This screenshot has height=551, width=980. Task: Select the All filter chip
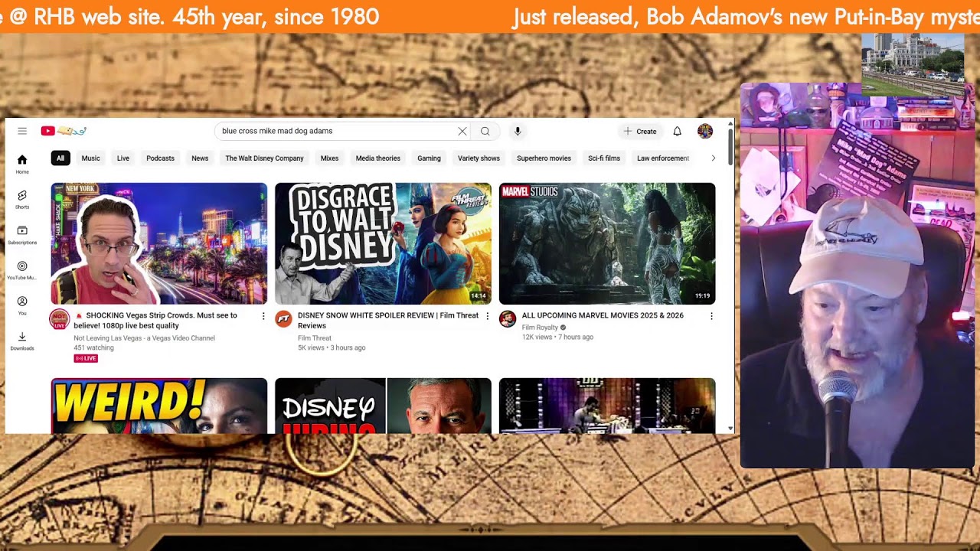(x=60, y=158)
